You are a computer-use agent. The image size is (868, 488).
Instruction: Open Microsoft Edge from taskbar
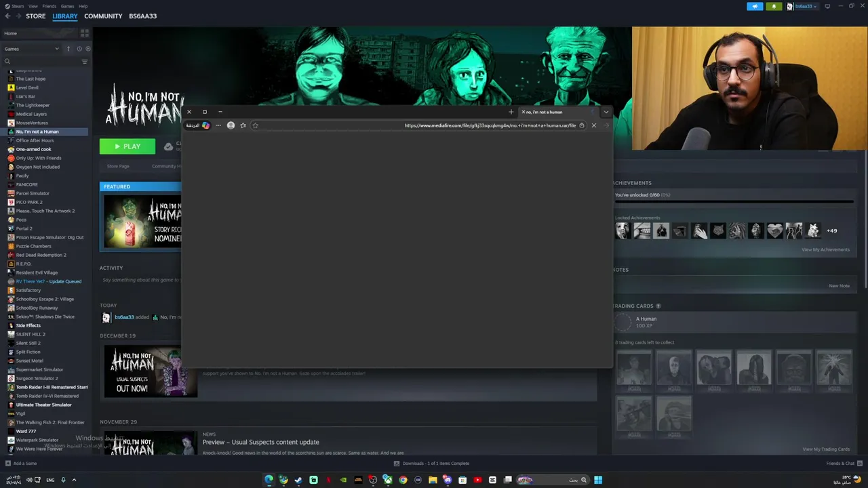(x=269, y=480)
